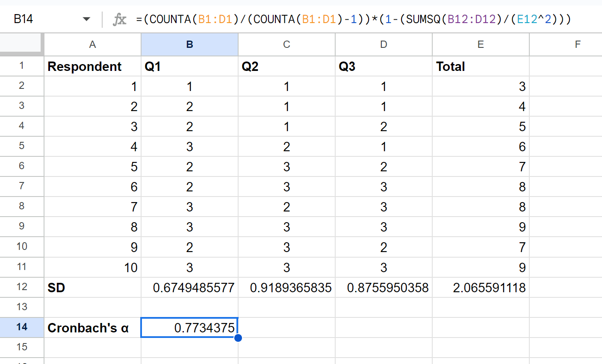Select Total value 6 in row 5
This screenshot has height=364, width=602.
click(481, 147)
